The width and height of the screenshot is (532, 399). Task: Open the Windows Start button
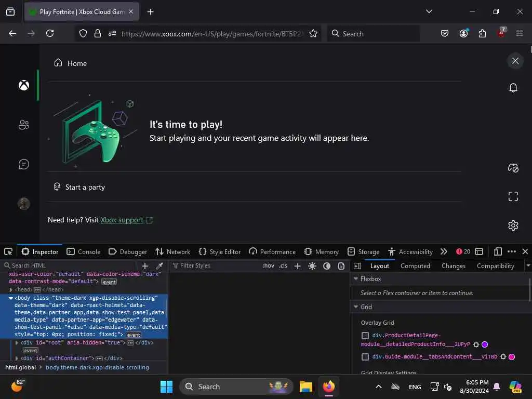click(x=166, y=387)
